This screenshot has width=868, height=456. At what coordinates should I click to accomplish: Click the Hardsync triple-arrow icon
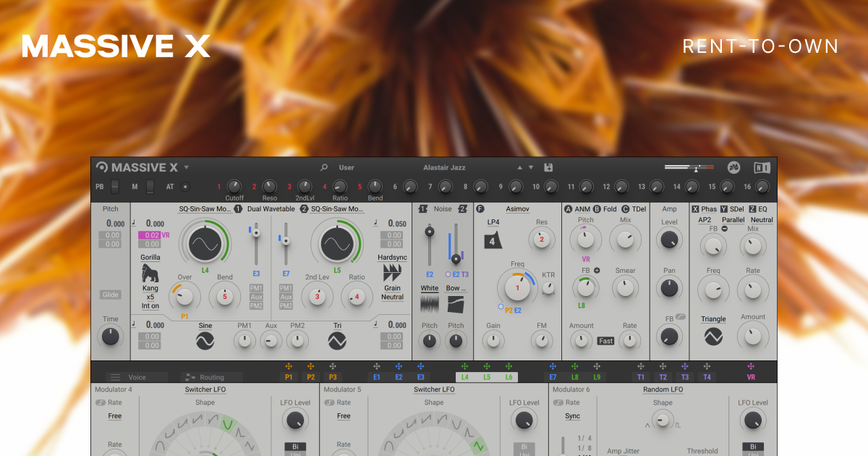[392, 273]
